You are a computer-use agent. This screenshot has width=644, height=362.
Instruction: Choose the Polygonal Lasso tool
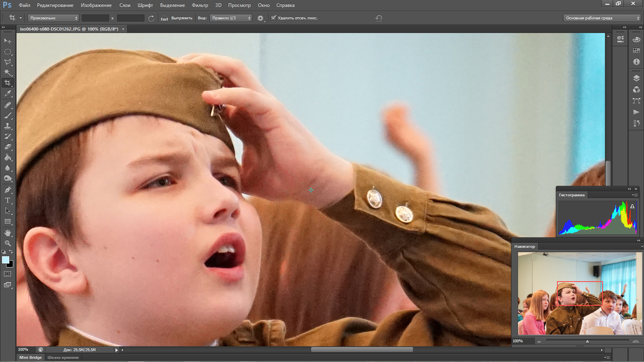[8, 62]
